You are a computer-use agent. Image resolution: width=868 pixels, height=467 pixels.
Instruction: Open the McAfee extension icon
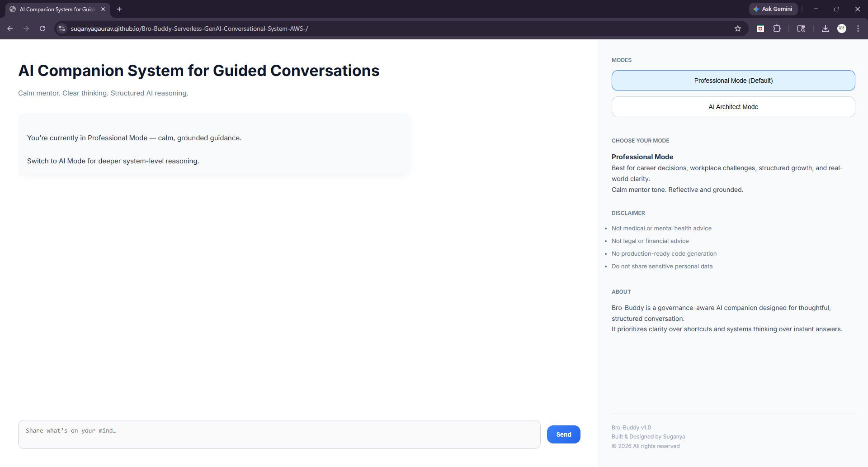click(760, 29)
